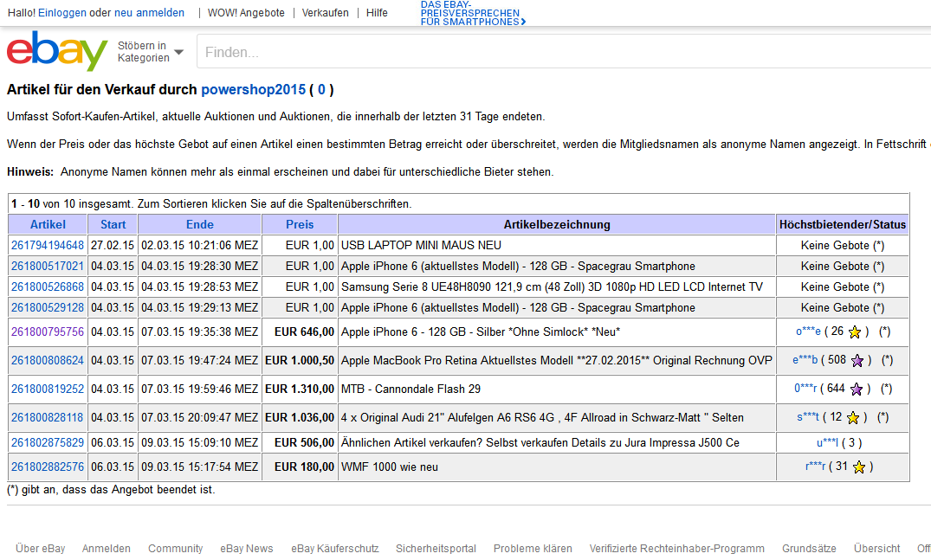
Task: Select price EUR 1.036,00
Action: tap(300, 417)
